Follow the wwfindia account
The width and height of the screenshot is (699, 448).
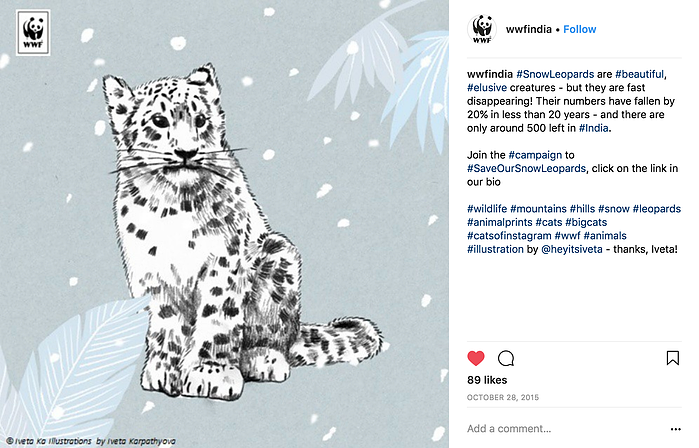(580, 29)
